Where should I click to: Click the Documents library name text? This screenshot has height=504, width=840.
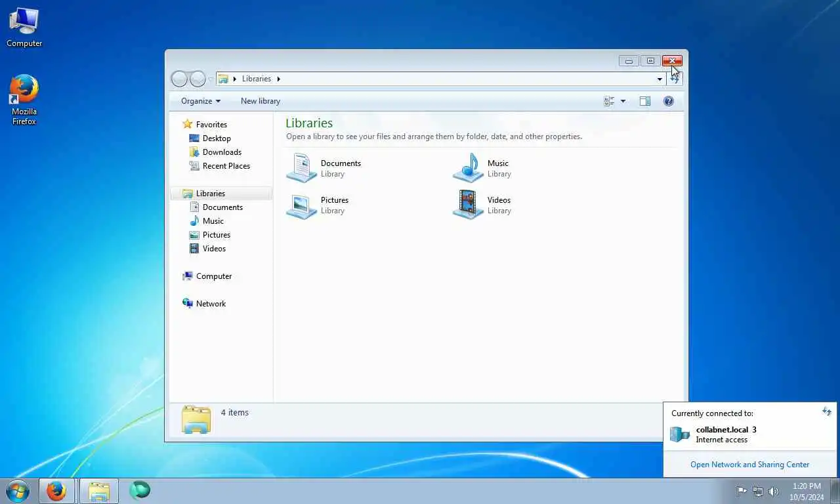(341, 163)
